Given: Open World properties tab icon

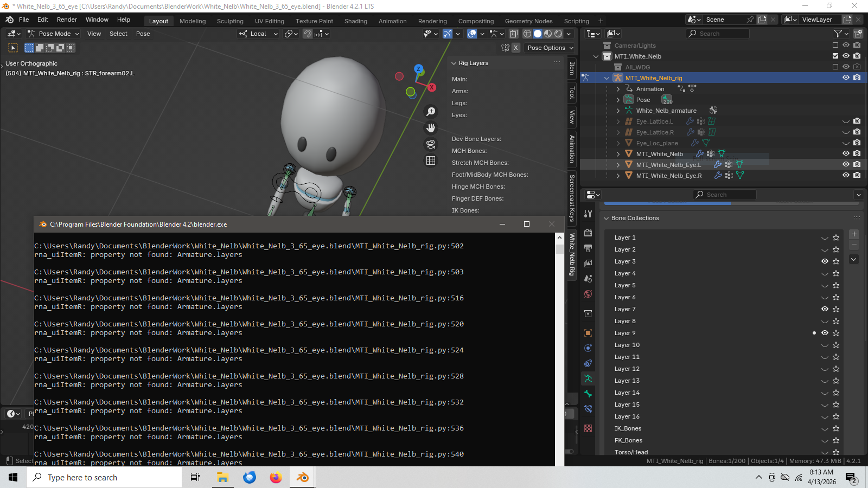Looking at the screenshot, I should (x=588, y=294).
